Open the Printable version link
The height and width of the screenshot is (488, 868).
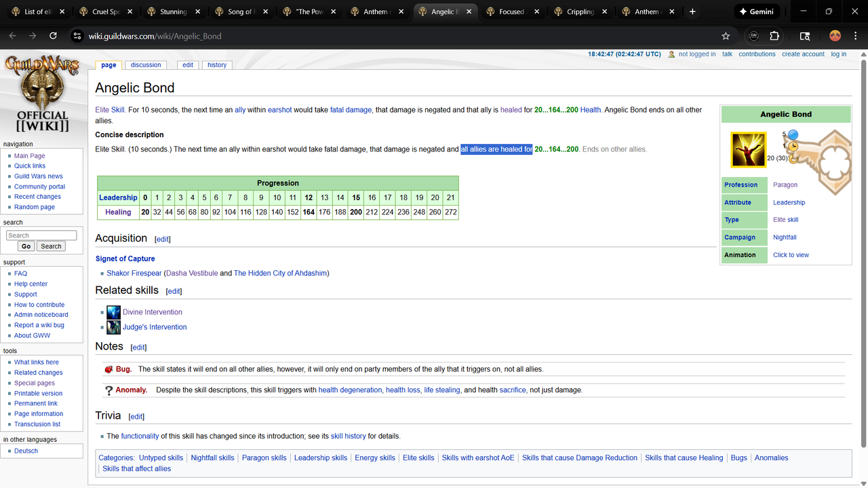click(x=38, y=393)
